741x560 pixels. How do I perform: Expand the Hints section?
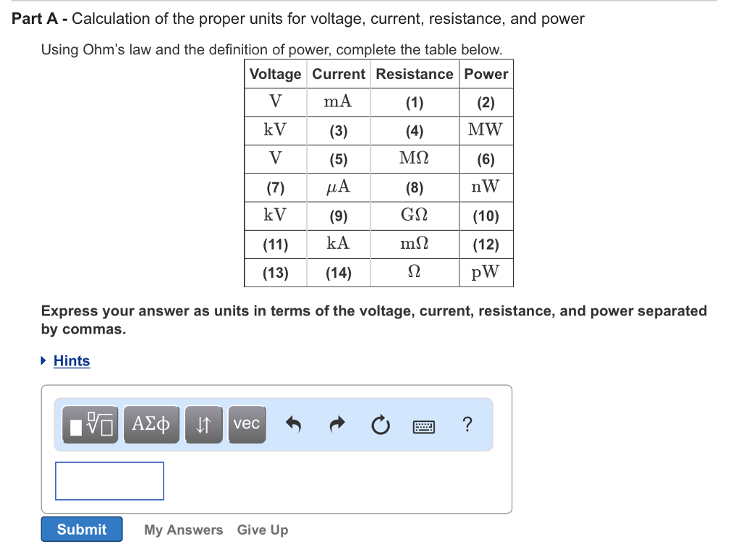pyautogui.click(x=71, y=360)
